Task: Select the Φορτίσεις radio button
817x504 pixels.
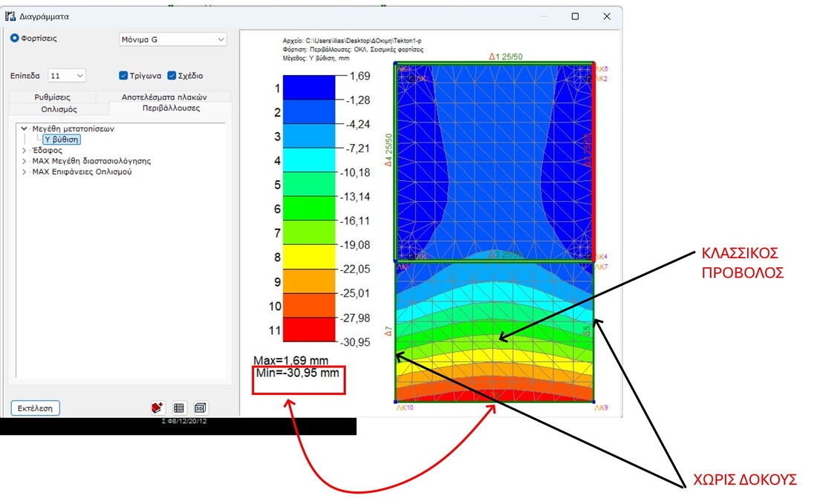Action: [15, 39]
